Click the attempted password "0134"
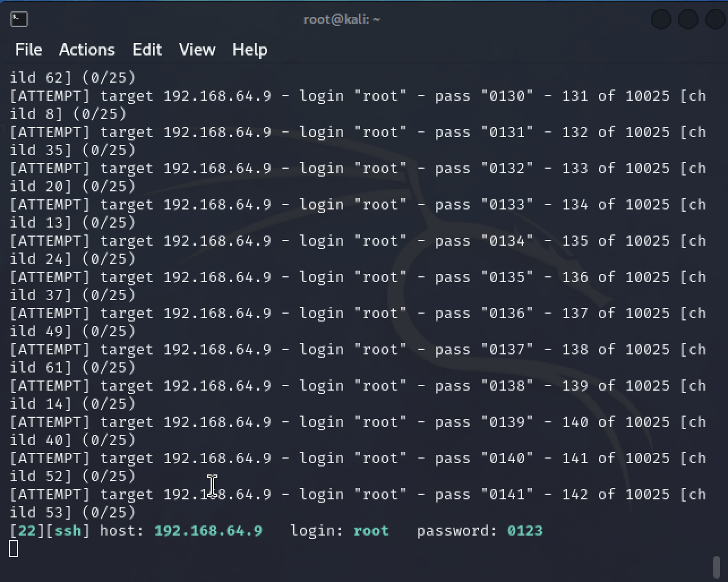 507,241
